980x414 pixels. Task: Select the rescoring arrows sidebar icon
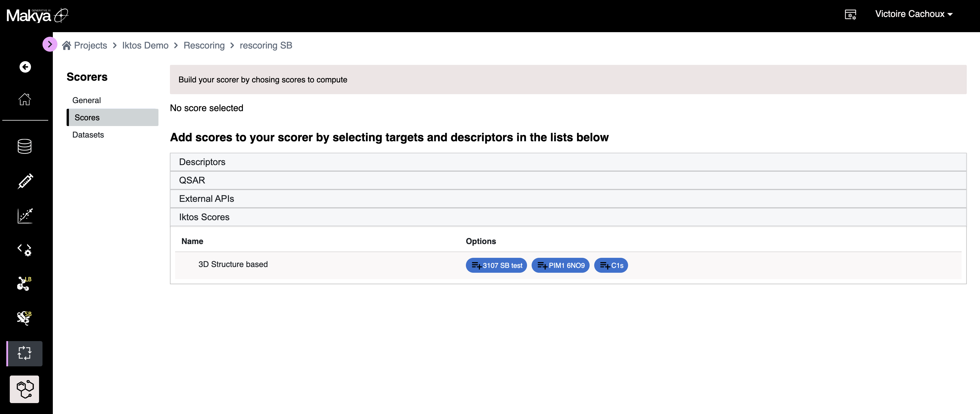click(25, 353)
